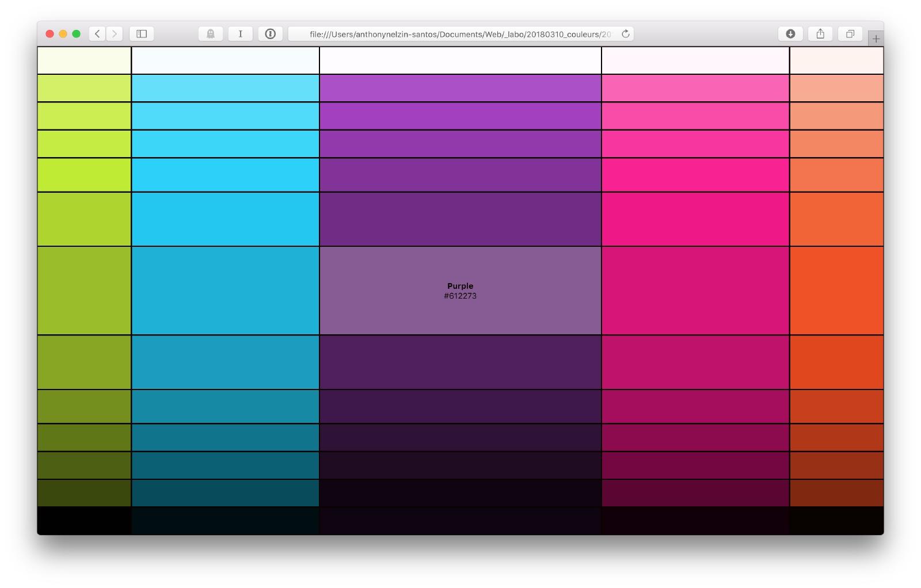Open the Ghostery ghost extension
Viewport: 921px width, 588px height.
[211, 34]
